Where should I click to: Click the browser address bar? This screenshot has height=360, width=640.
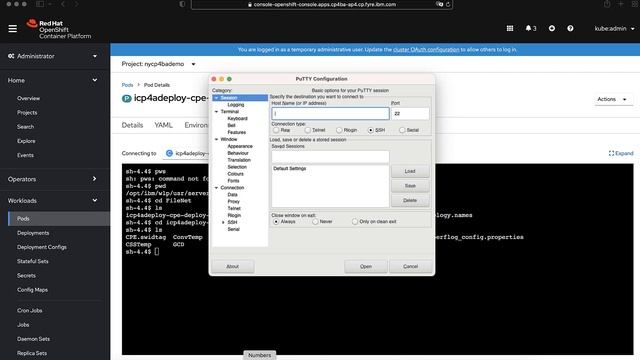point(322,4)
